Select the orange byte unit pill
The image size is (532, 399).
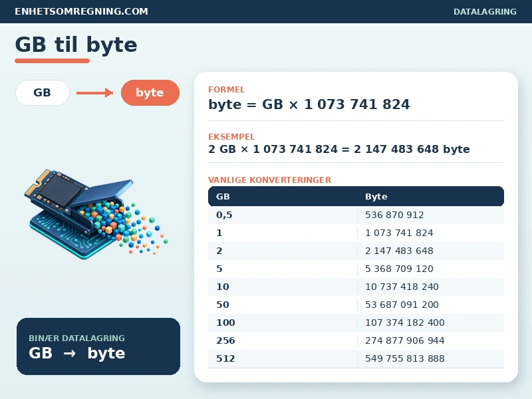150,92
